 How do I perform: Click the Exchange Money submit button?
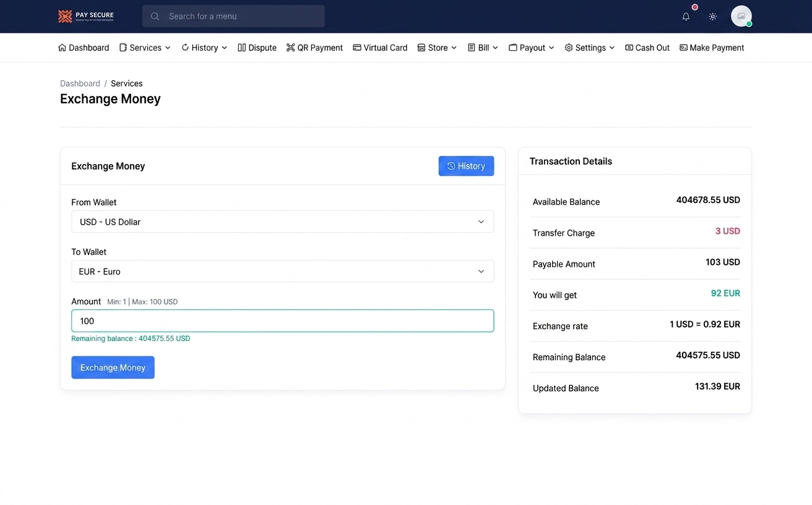113,368
